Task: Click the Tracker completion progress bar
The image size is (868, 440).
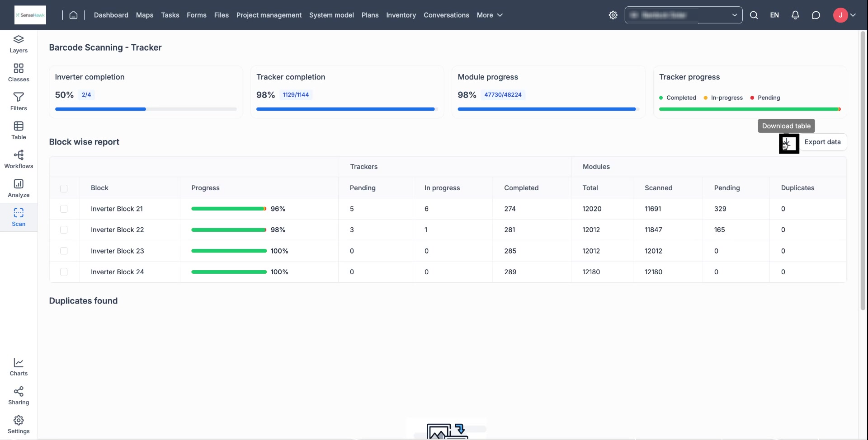Action: click(347, 109)
